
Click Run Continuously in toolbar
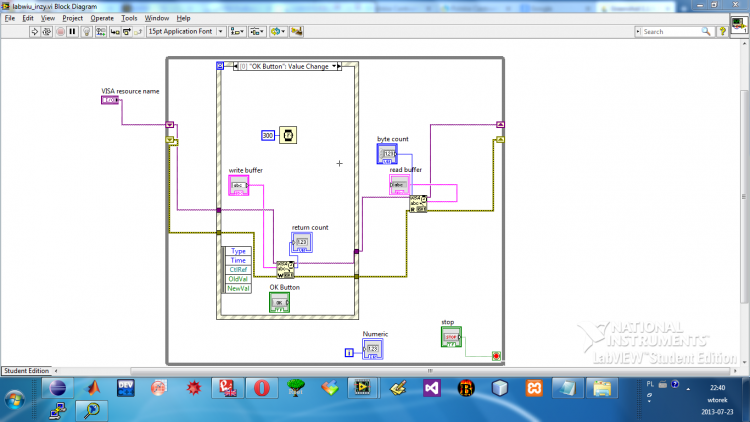[47, 32]
